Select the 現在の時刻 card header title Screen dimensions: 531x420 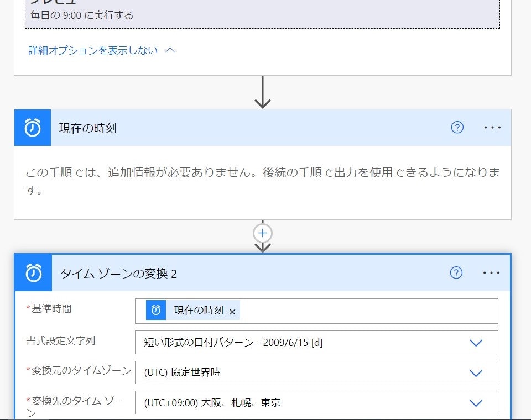pos(88,128)
